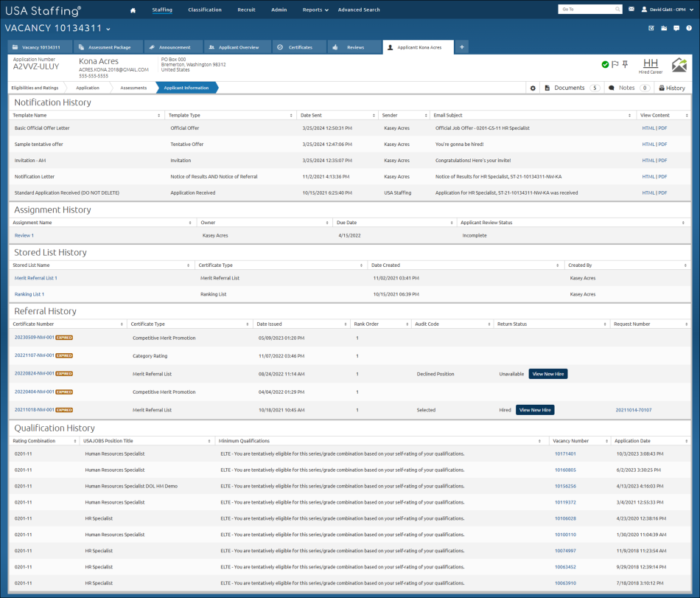Switch to Applicant Overview tab
The height and width of the screenshot is (598, 700).
coord(237,47)
